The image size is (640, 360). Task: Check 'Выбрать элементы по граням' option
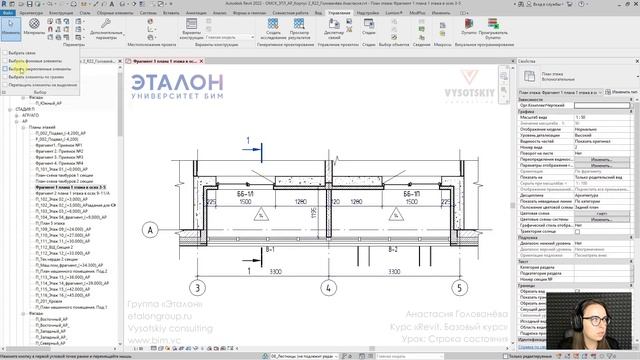5,77
